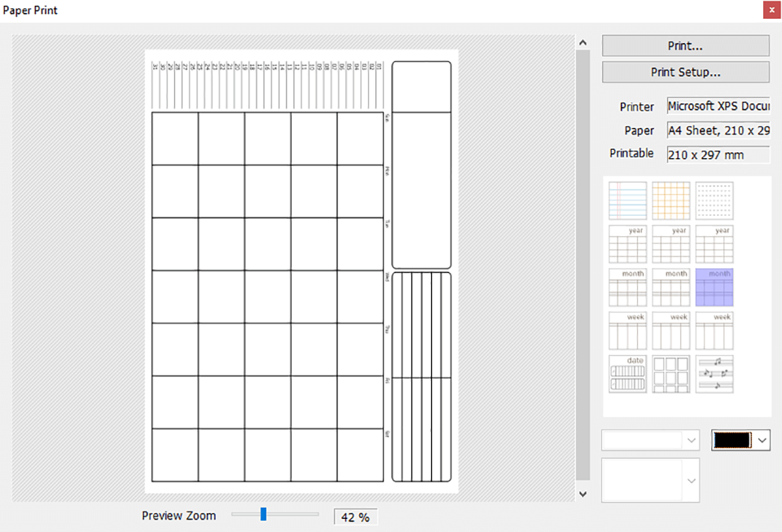Select the date planner template
The image size is (782, 532).
627,374
